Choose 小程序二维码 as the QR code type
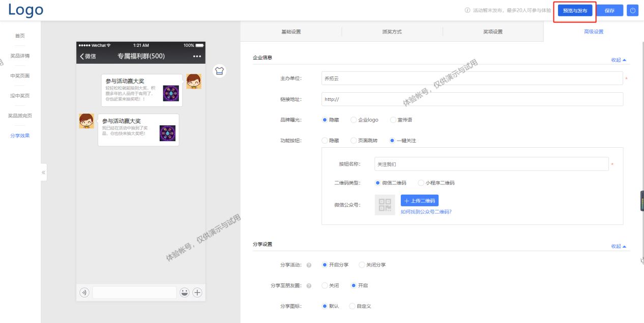This screenshot has width=644, height=323. click(421, 182)
